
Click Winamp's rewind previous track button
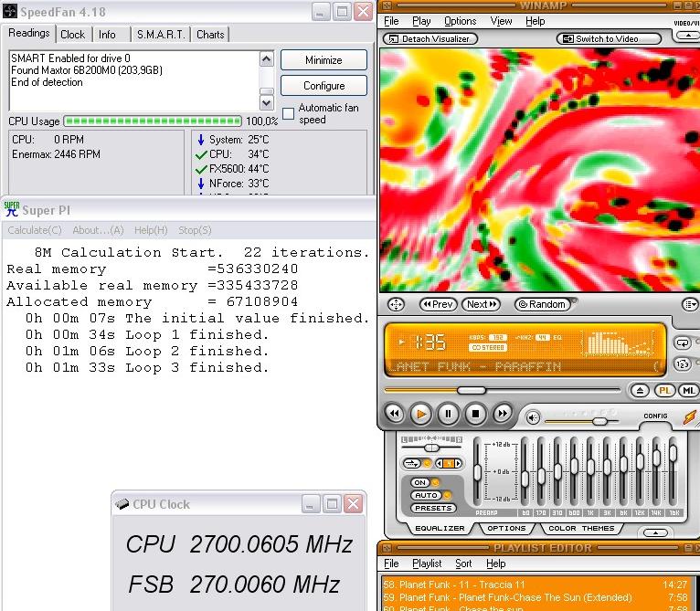point(394,414)
